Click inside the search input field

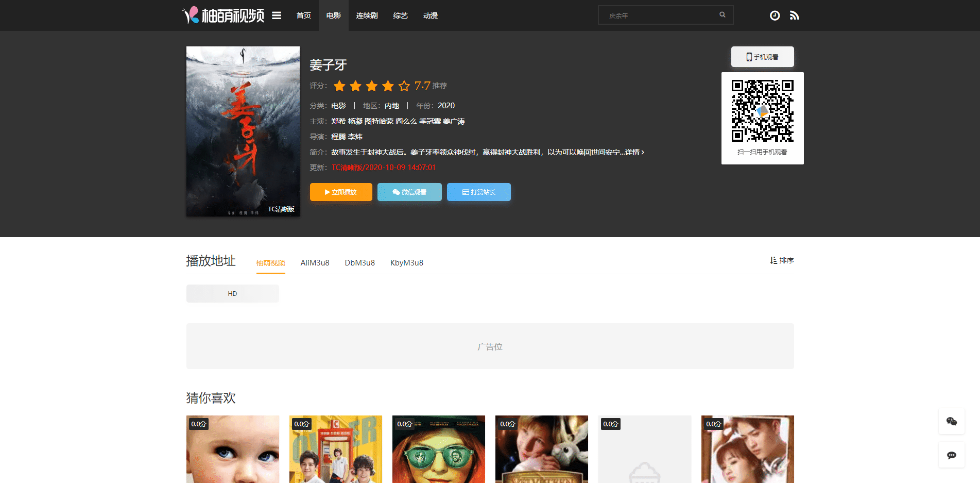coord(659,15)
